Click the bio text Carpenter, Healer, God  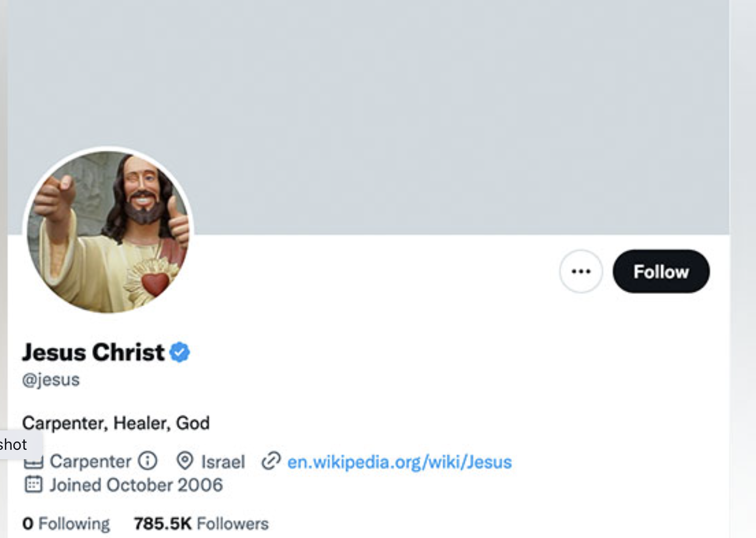pyautogui.click(x=116, y=423)
